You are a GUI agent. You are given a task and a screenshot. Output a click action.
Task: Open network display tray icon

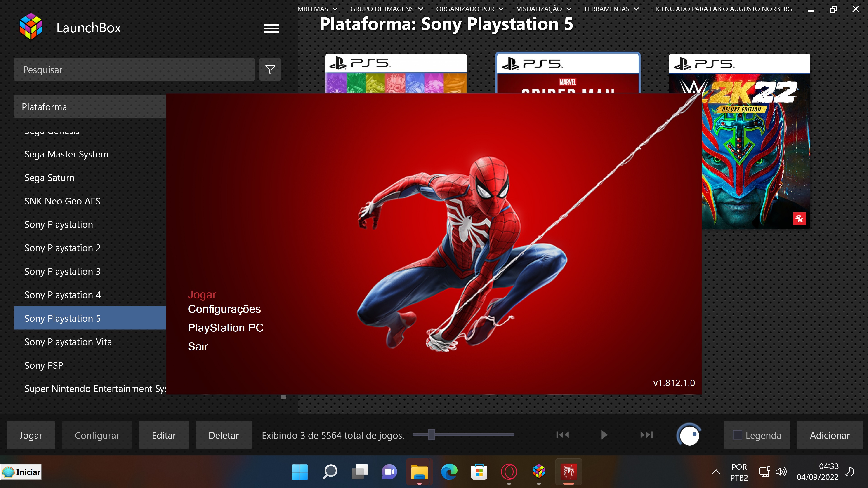point(764,472)
